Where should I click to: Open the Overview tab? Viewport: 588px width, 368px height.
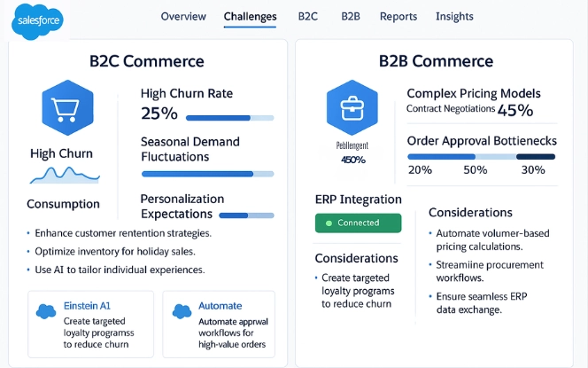[183, 16]
